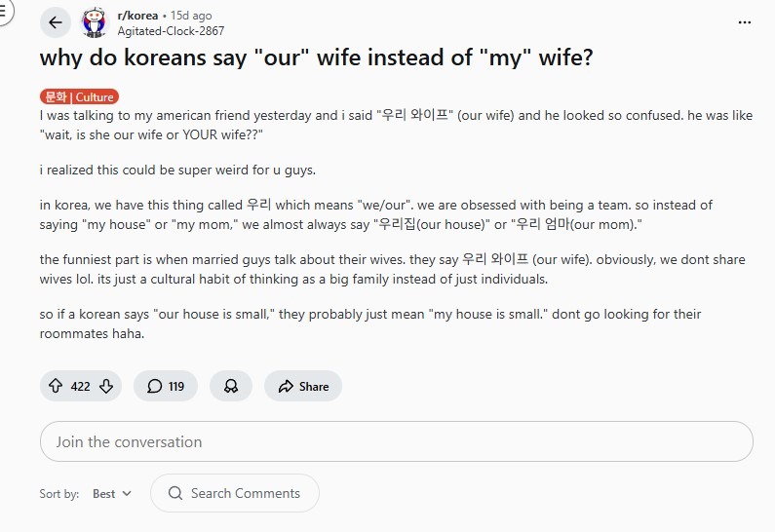The height and width of the screenshot is (532, 775).
Task: Open the r/korea community link
Action: 136,16
